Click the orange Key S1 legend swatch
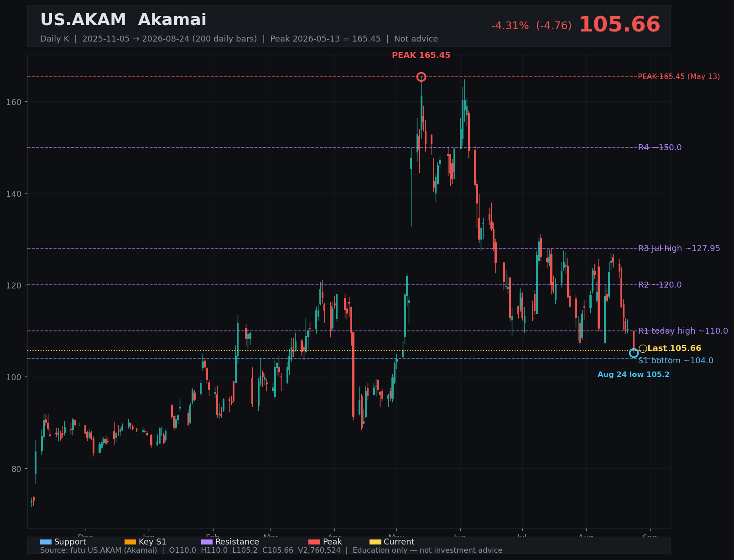Viewport: 734px width, 560px height. click(x=130, y=542)
